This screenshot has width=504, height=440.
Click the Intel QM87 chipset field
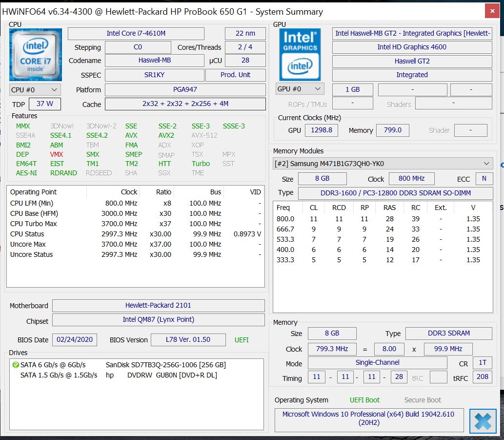(158, 320)
